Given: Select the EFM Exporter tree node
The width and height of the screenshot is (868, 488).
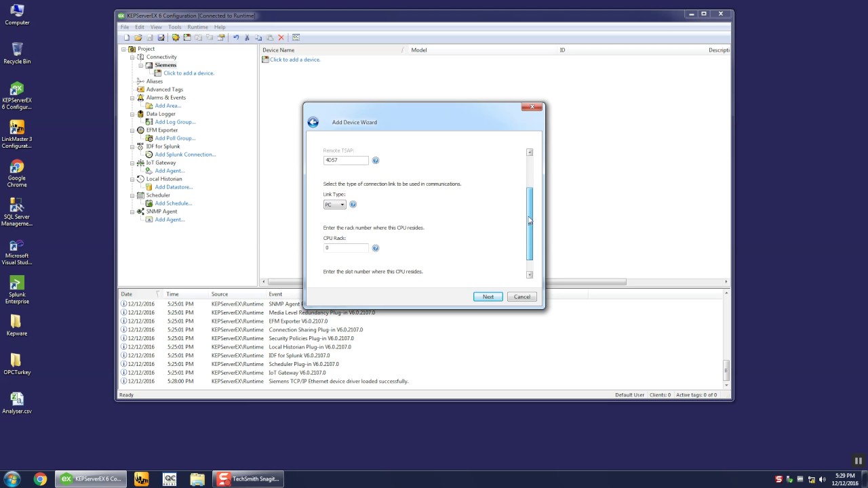Looking at the screenshot, I should click(162, 130).
